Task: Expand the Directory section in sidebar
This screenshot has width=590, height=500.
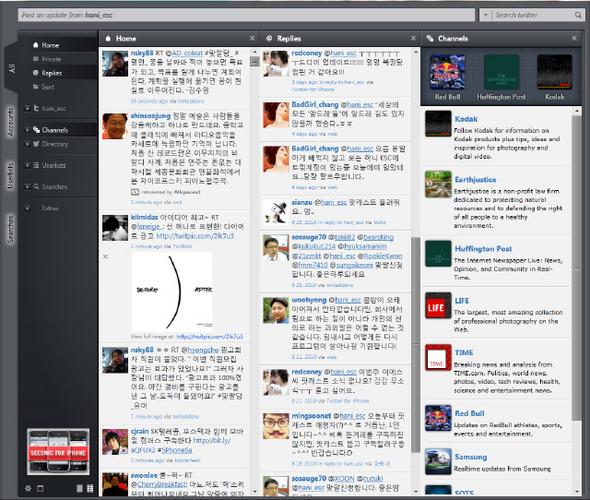Action: coord(27,144)
